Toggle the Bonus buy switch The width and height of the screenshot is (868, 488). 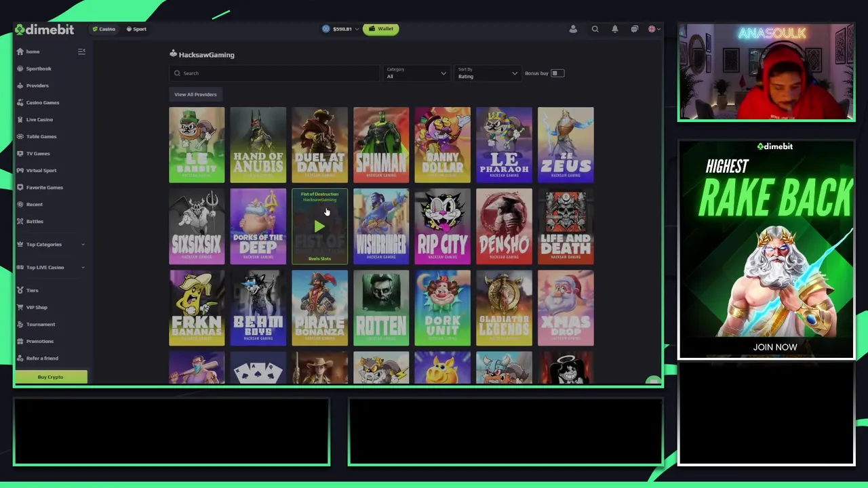557,73
